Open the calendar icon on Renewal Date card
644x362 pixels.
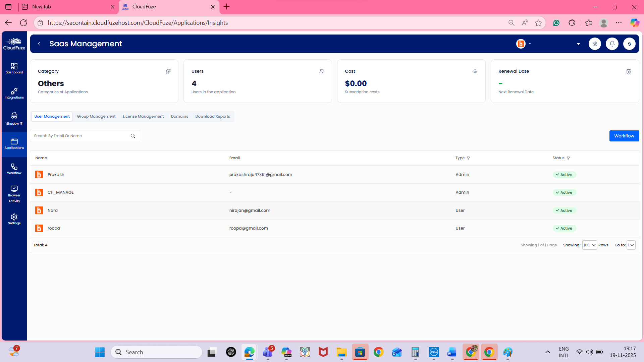(x=629, y=71)
